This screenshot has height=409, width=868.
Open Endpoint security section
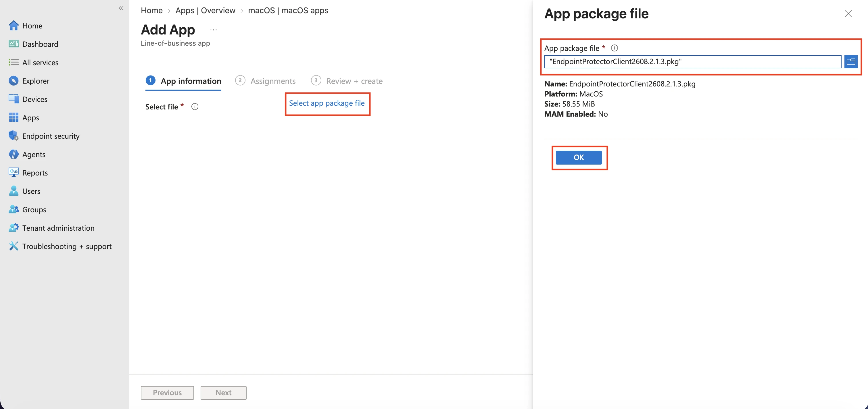pyautogui.click(x=44, y=136)
